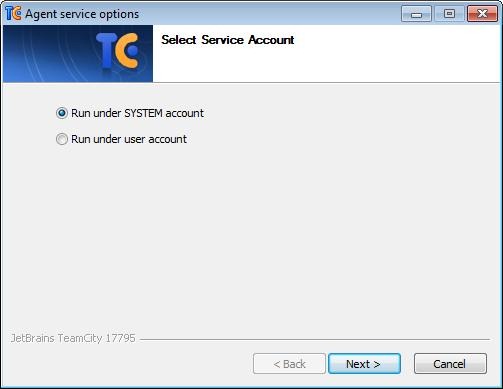Click the letter T of the banner logo
This screenshot has width=503, height=389.
(x=106, y=51)
